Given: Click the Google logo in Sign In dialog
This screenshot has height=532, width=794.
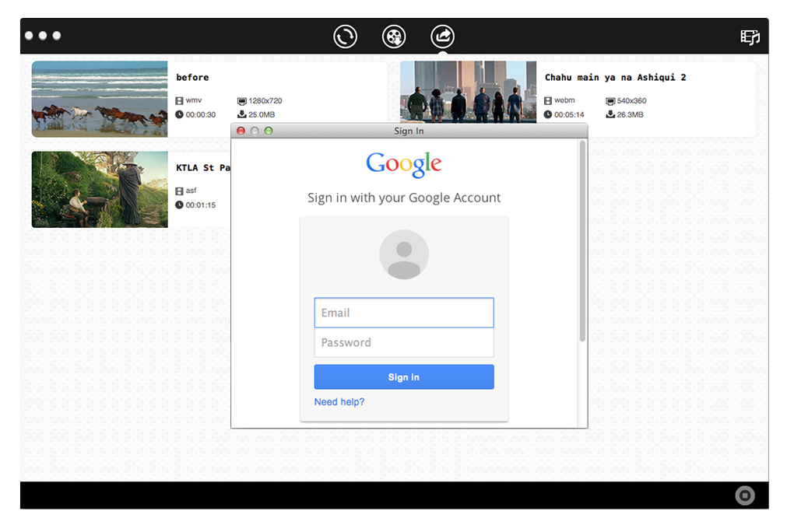Looking at the screenshot, I should click(404, 165).
